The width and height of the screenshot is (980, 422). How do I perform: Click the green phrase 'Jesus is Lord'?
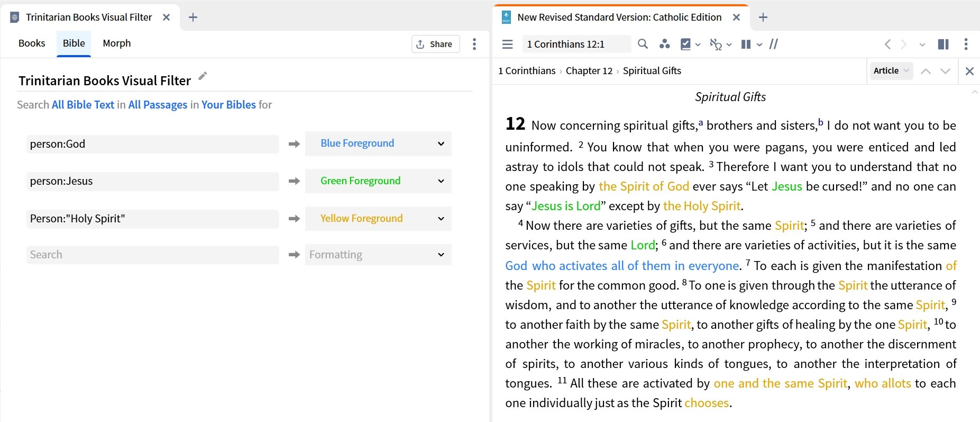pos(566,206)
